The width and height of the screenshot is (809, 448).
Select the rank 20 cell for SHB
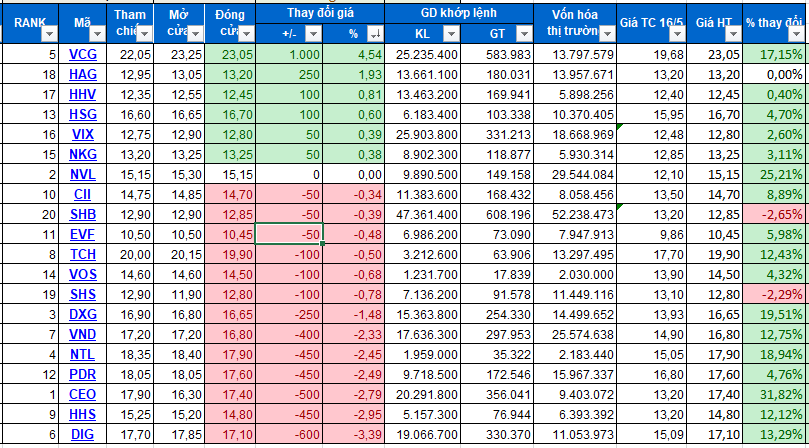(x=30, y=215)
